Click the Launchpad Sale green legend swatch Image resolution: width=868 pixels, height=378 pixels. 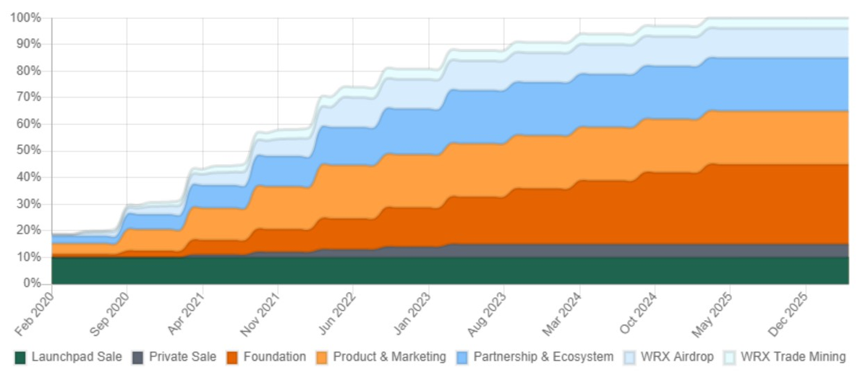coord(20,357)
